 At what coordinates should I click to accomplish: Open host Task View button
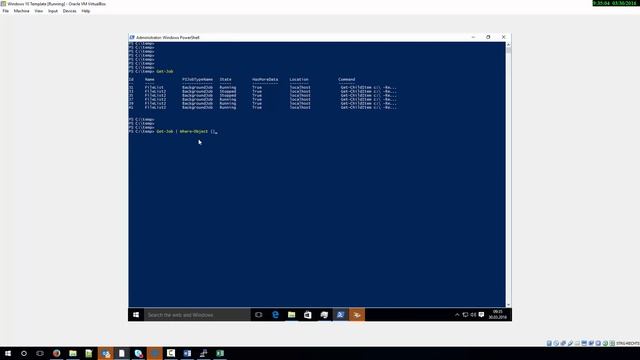click(x=40, y=353)
